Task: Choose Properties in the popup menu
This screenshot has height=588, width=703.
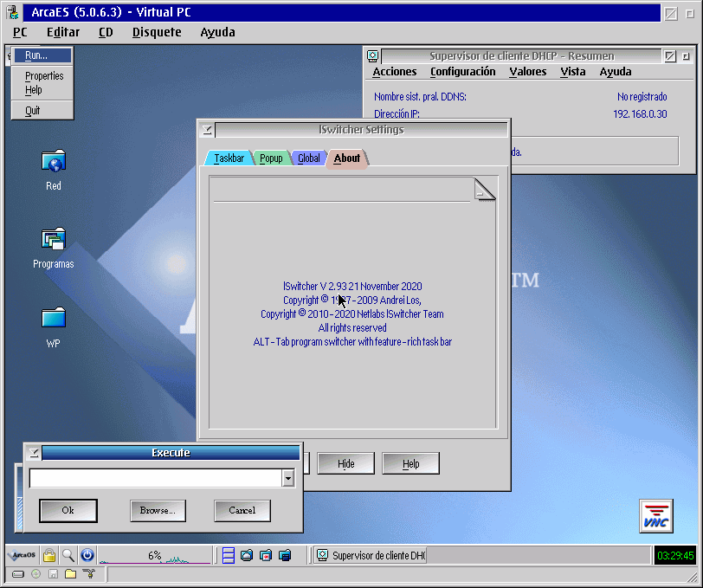Action: 42,76
